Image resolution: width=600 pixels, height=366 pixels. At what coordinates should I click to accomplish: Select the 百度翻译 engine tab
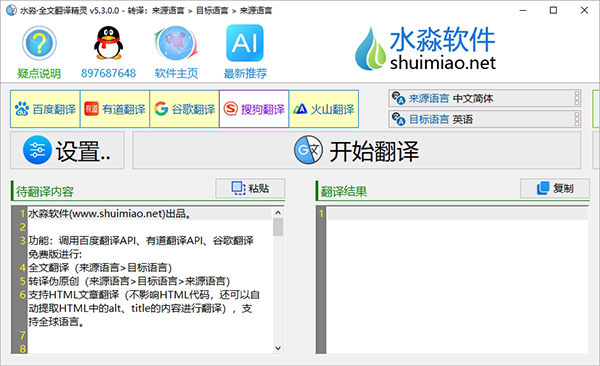45,109
